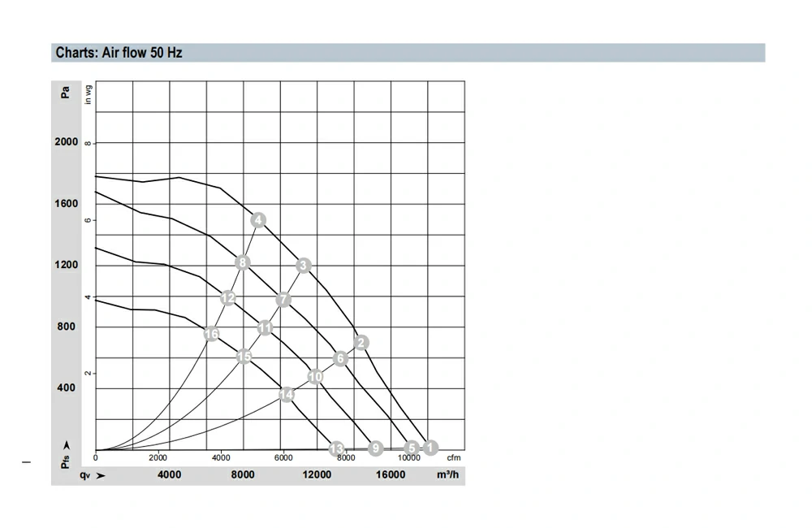Click the 2000 cfm tick label

click(158, 458)
